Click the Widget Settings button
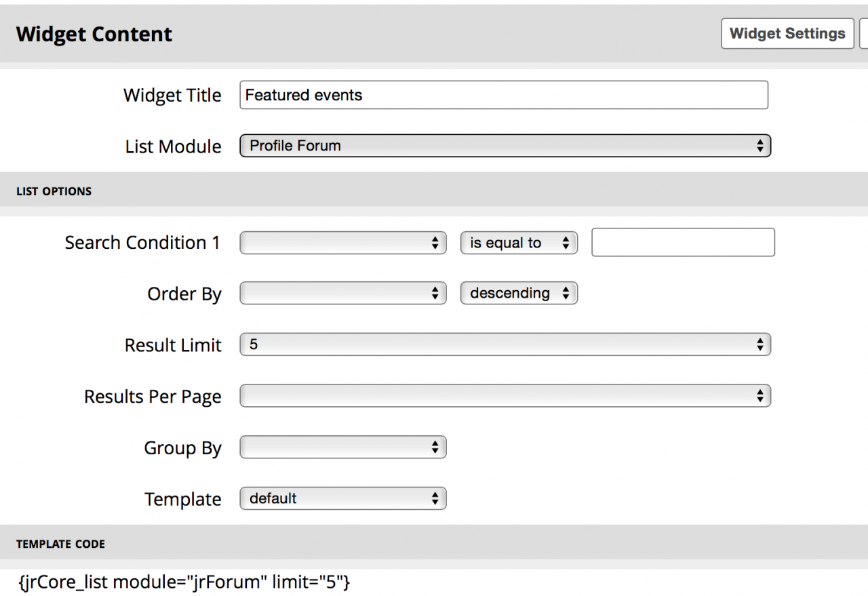This screenshot has height=596, width=868. coord(787,33)
